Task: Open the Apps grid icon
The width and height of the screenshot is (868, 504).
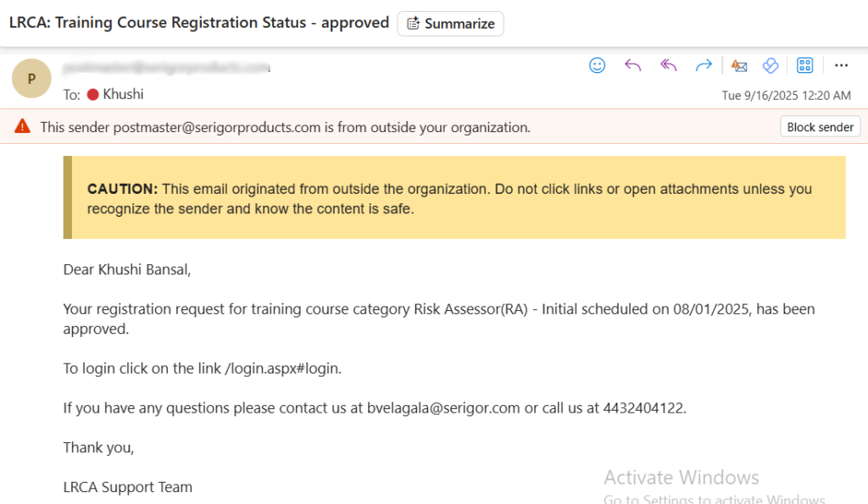Action: (805, 65)
